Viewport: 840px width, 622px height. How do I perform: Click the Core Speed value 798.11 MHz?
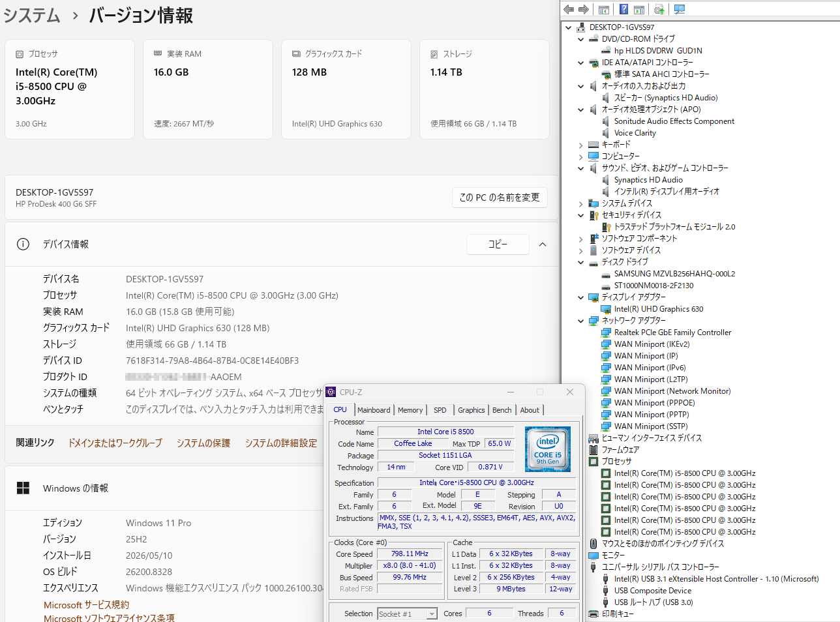point(410,554)
